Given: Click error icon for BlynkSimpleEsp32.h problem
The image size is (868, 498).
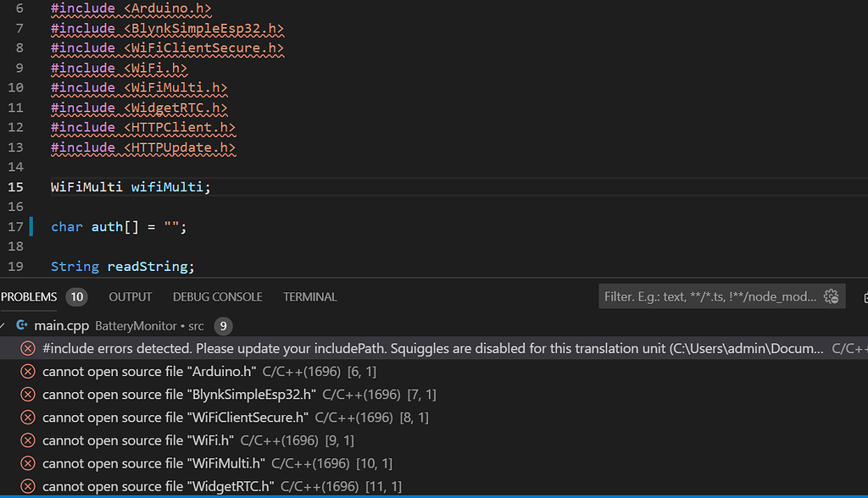Looking at the screenshot, I should [28, 395].
